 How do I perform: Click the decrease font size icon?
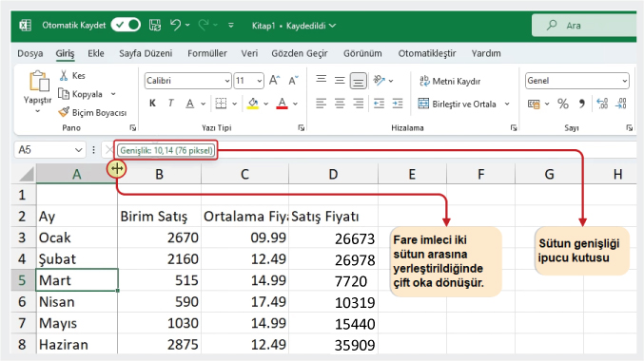tap(293, 81)
